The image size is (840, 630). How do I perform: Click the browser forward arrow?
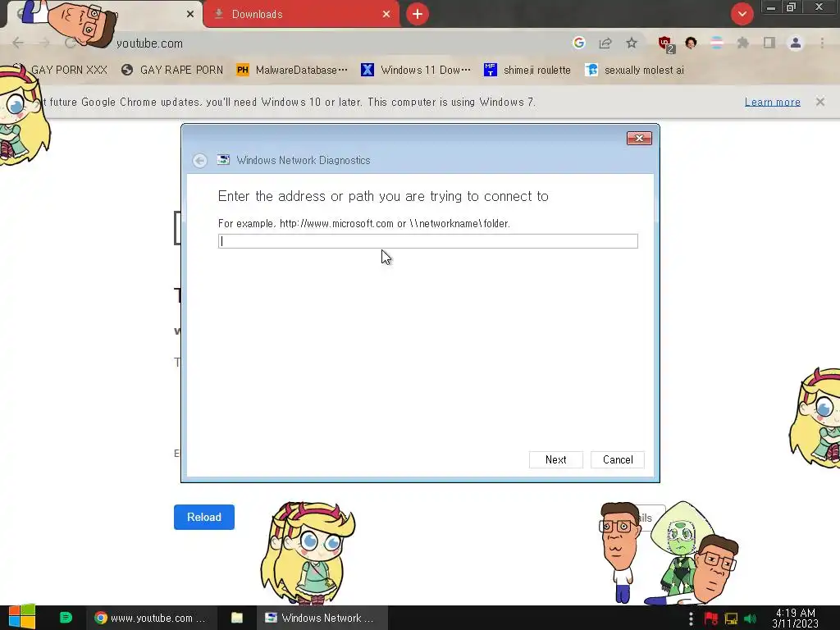44,43
